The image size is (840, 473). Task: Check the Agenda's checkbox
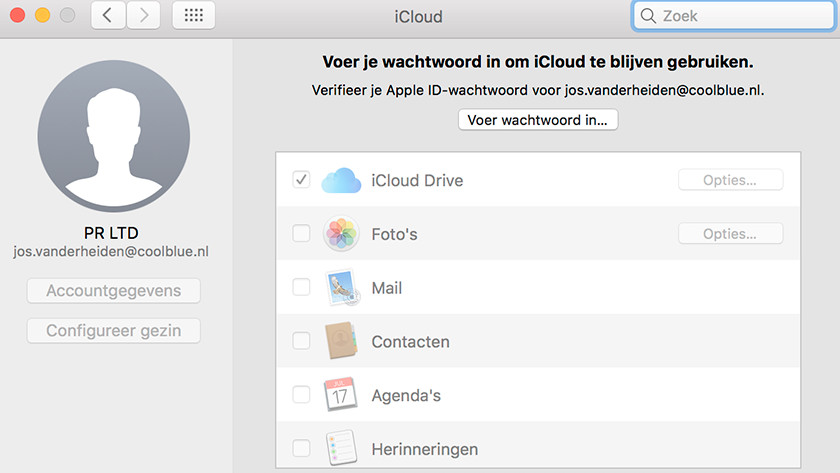point(301,395)
